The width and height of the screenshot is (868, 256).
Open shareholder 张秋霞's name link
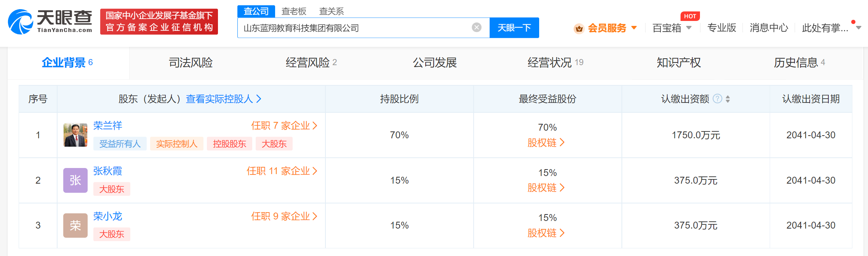point(108,171)
